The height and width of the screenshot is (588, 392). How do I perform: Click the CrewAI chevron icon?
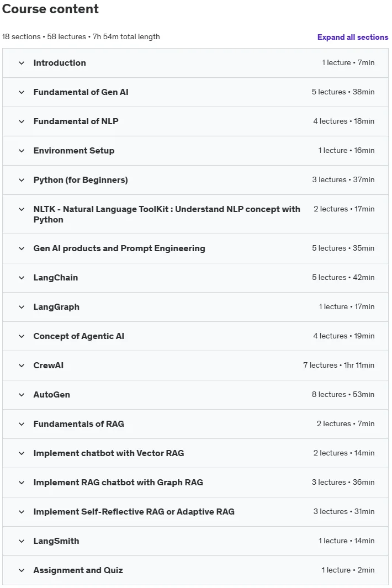pos(22,365)
